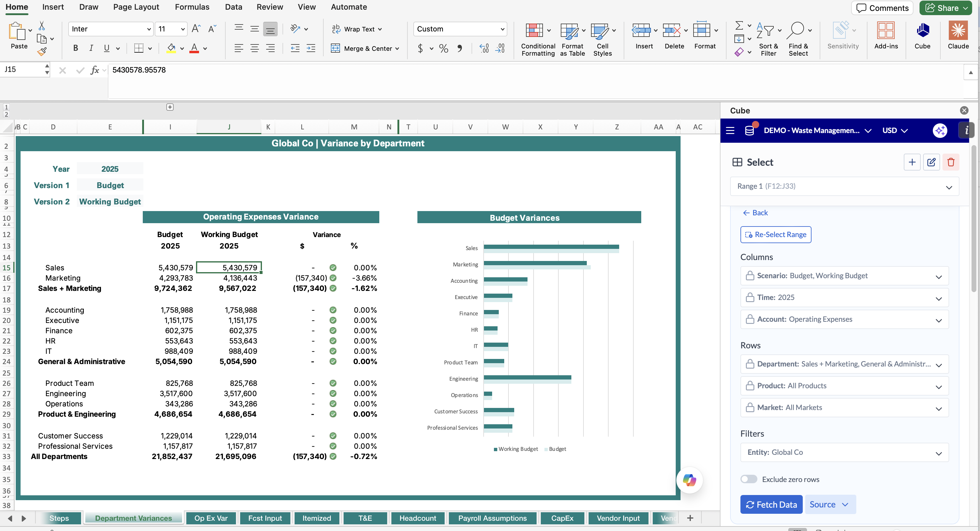
Task: Add a new sheet with plus
Action: (x=690, y=518)
